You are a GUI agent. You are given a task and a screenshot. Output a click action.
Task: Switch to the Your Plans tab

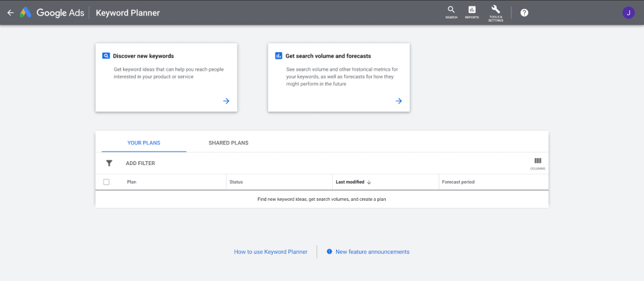pyautogui.click(x=143, y=143)
